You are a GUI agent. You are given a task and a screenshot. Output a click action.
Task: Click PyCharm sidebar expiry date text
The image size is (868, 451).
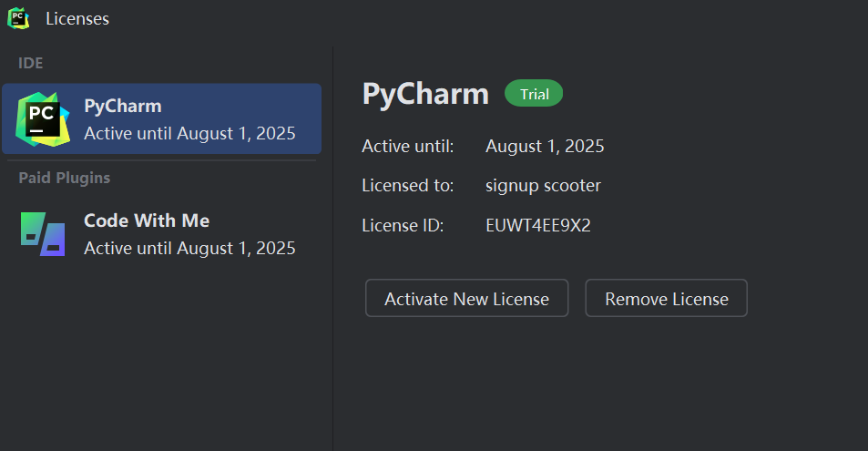[189, 134]
